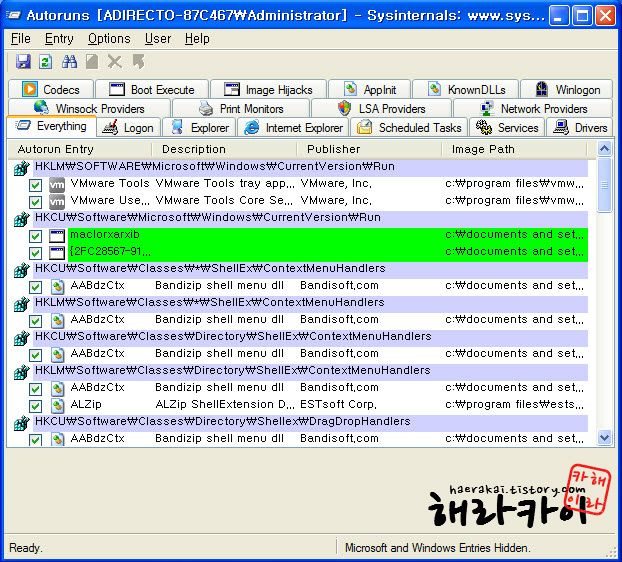Click the Delete X toolbar icon
Image resolution: width=622 pixels, height=562 pixels.
point(115,62)
